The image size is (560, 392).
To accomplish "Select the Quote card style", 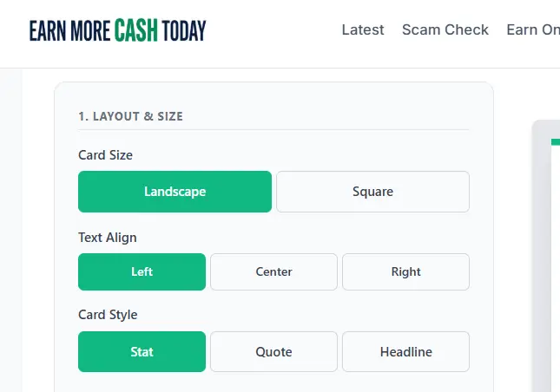I will (273, 351).
